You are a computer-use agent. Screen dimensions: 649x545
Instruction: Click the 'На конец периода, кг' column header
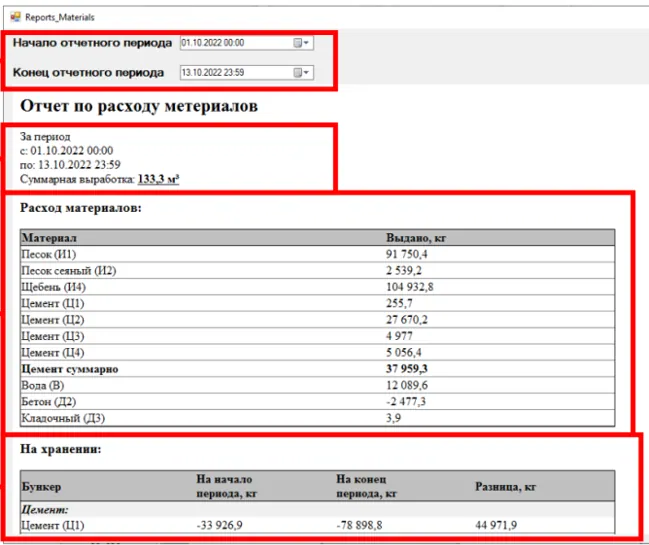[x=366, y=486]
